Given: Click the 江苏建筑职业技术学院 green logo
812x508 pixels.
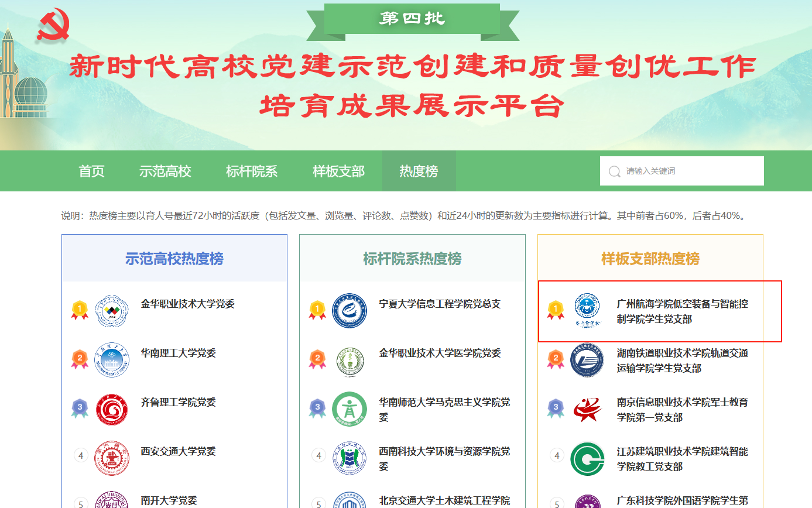Looking at the screenshot, I should (587, 458).
